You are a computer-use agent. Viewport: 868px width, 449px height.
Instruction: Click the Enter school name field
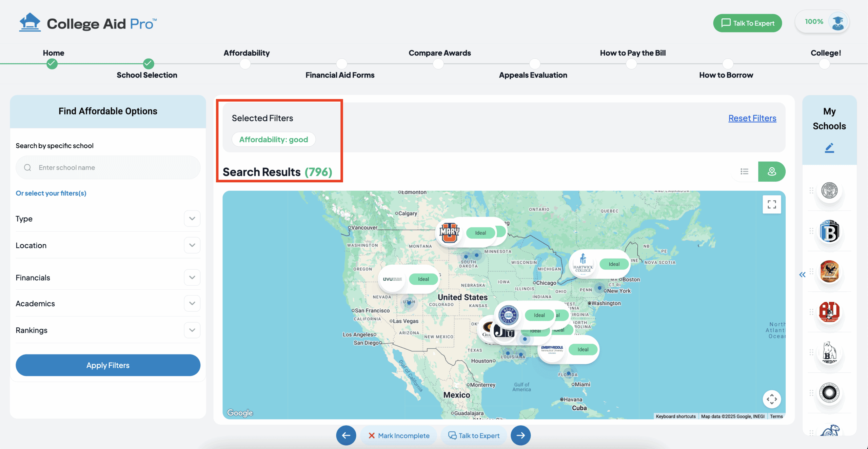[108, 167]
